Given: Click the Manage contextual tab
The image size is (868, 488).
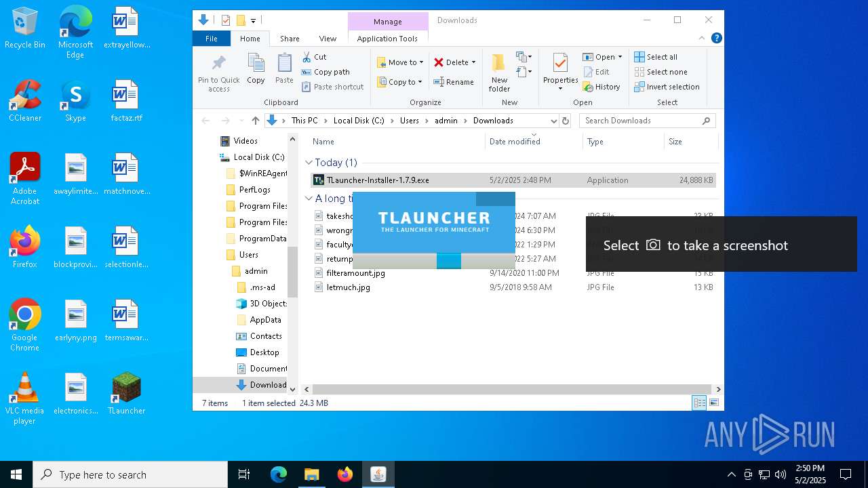Looking at the screenshot, I should click(x=388, y=22).
